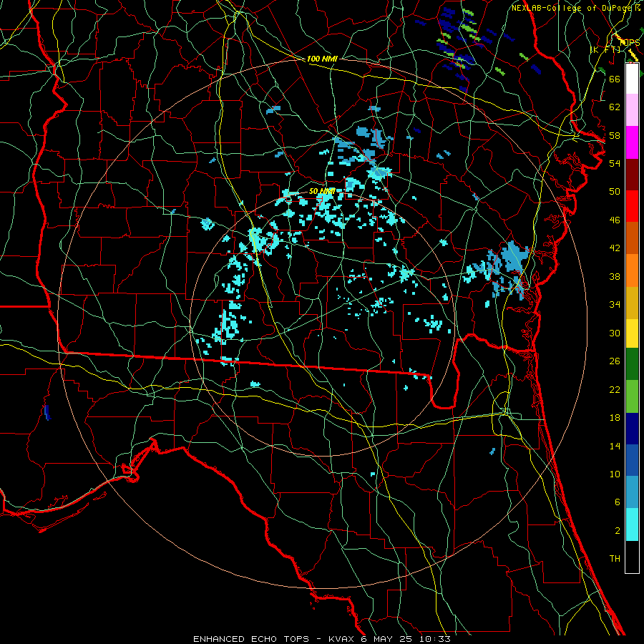Screen dimensions: 644x644
Task: Click the '18' legend label
Action: click(x=615, y=418)
